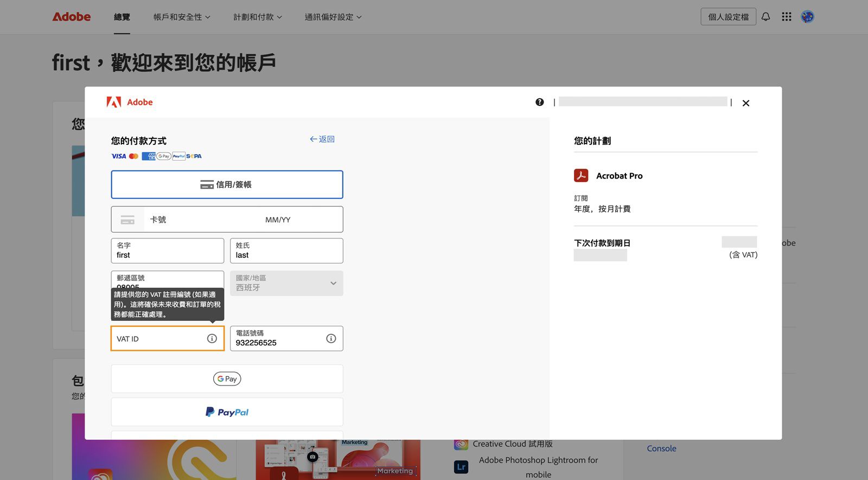Click the Adobe logo in the dialog header
This screenshot has height=480, width=868.
click(130, 102)
